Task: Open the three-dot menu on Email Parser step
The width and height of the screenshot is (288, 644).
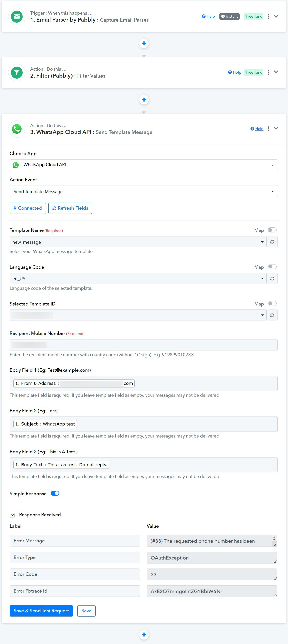Action: (x=269, y=16)
